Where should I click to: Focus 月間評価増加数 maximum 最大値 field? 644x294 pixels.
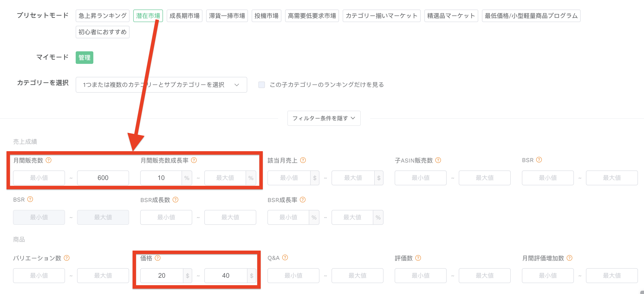(612, 275)
